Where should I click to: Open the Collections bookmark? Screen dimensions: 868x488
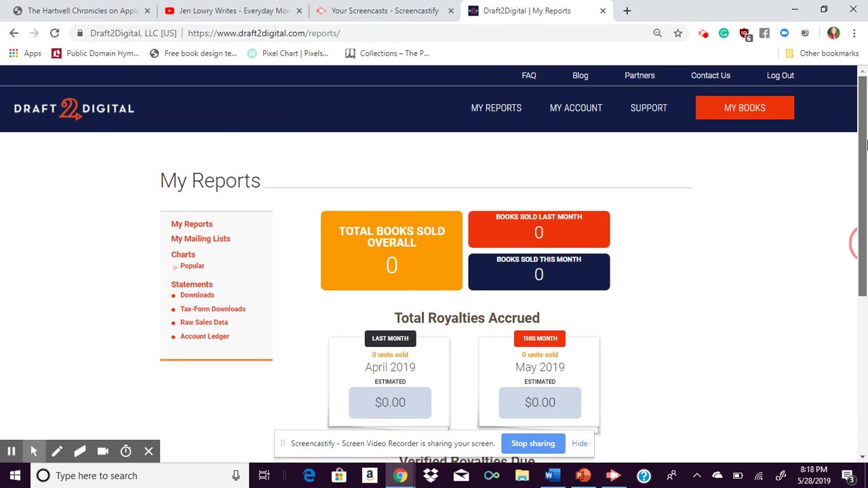coord(387,53)
